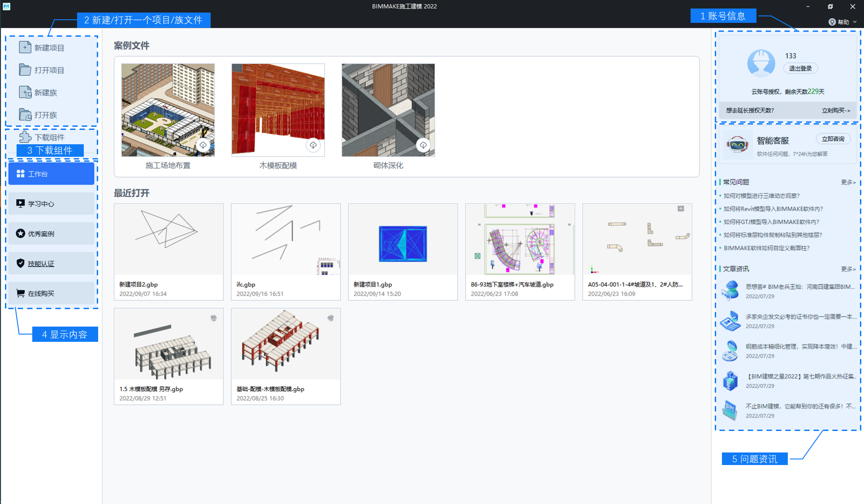Click the BIM建模之星2022 article icon
Screen dimensions: 864x504
coord(730,380)
